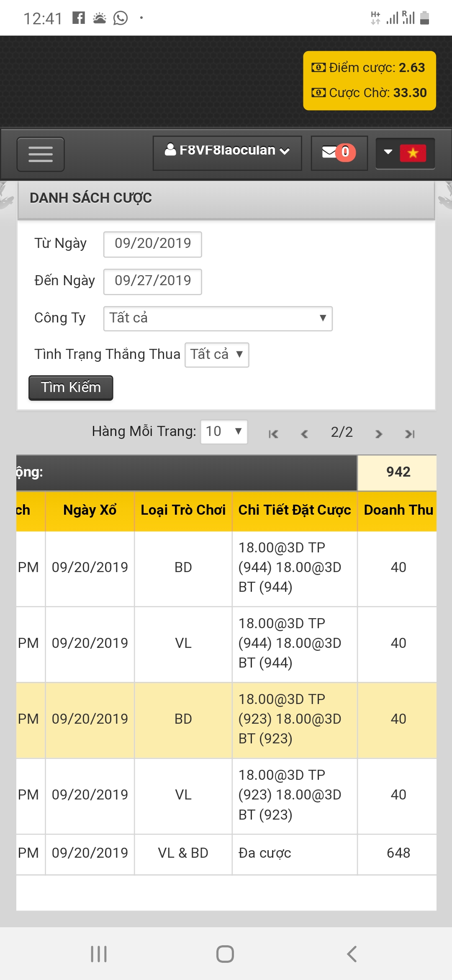Open the Vietnam flag language dropdown
The height and width of the screenshot is (980, 452).
tap(405, 153)
